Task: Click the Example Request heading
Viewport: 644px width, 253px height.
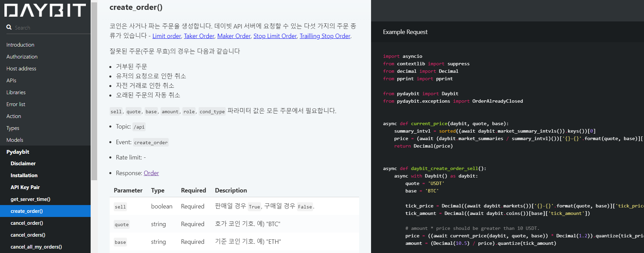Action: coord(405,32)
